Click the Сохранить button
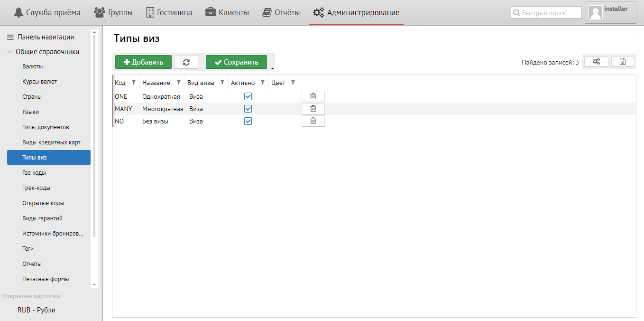The image size is (644, 321). pos(236,62)
